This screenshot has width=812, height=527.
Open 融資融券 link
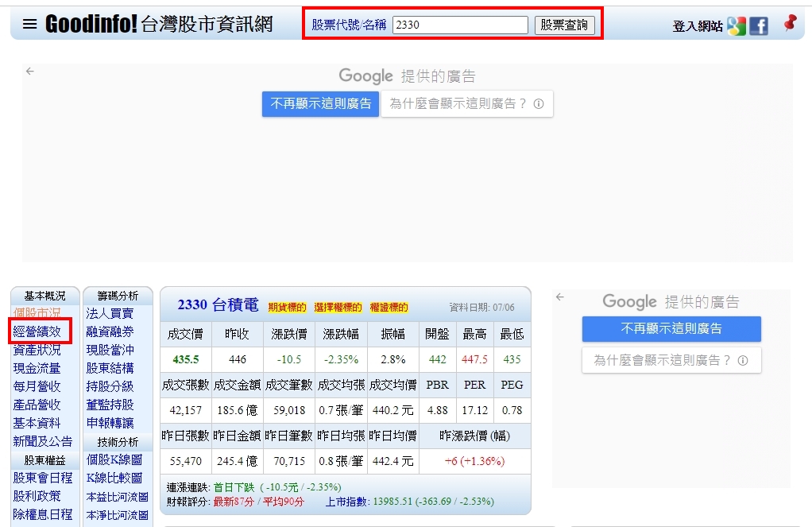(x=110, y=331)
